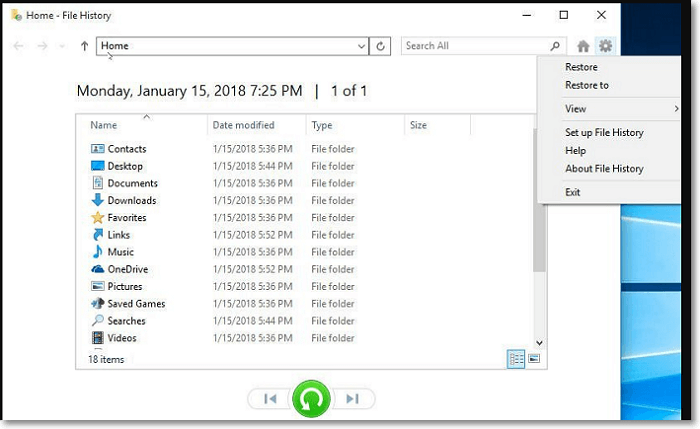Click About File History menu item
This screenshot has height=429, width=700.
[x=604, y=169]
